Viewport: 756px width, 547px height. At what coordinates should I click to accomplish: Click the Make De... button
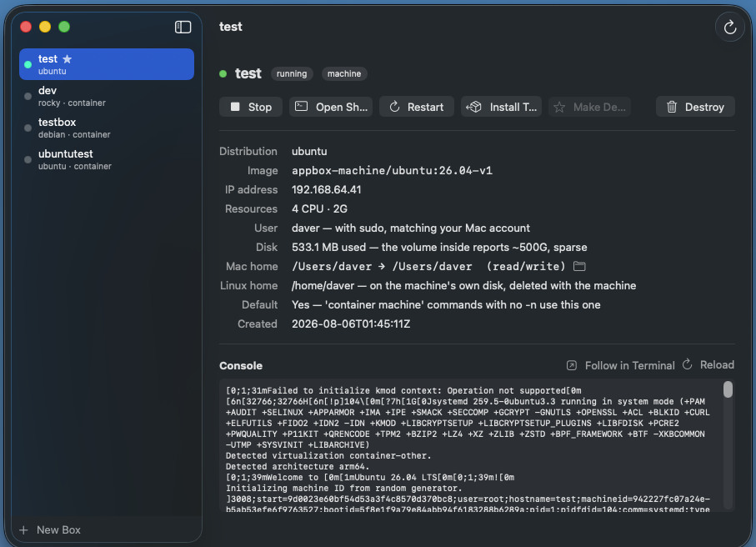589,107
